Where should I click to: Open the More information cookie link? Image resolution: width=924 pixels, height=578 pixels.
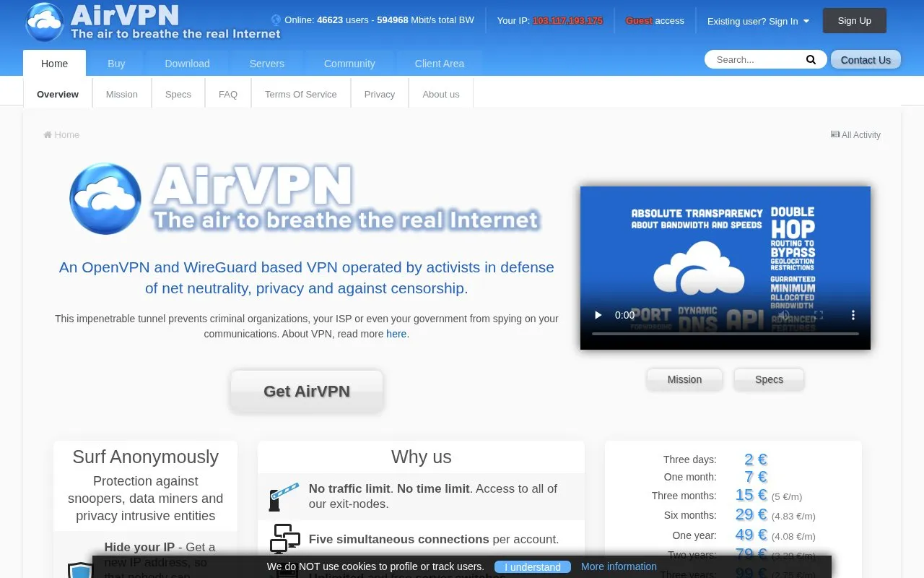point(619,566)
